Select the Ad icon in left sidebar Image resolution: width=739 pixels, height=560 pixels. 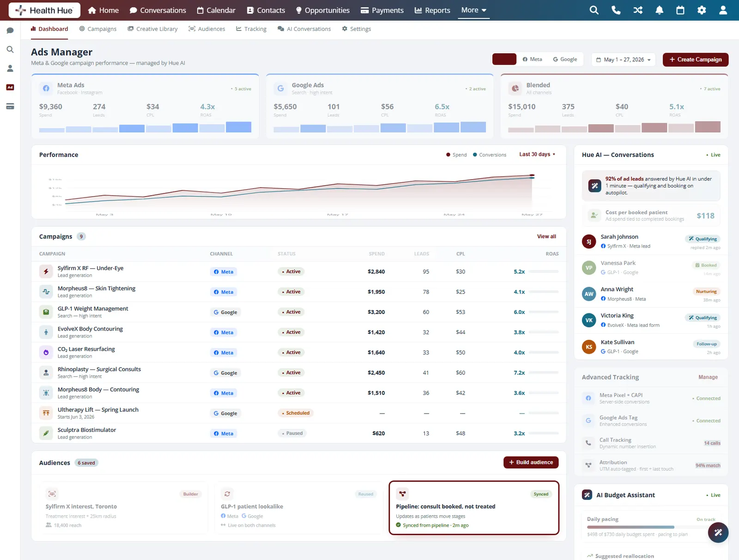[x=10, y=87]
